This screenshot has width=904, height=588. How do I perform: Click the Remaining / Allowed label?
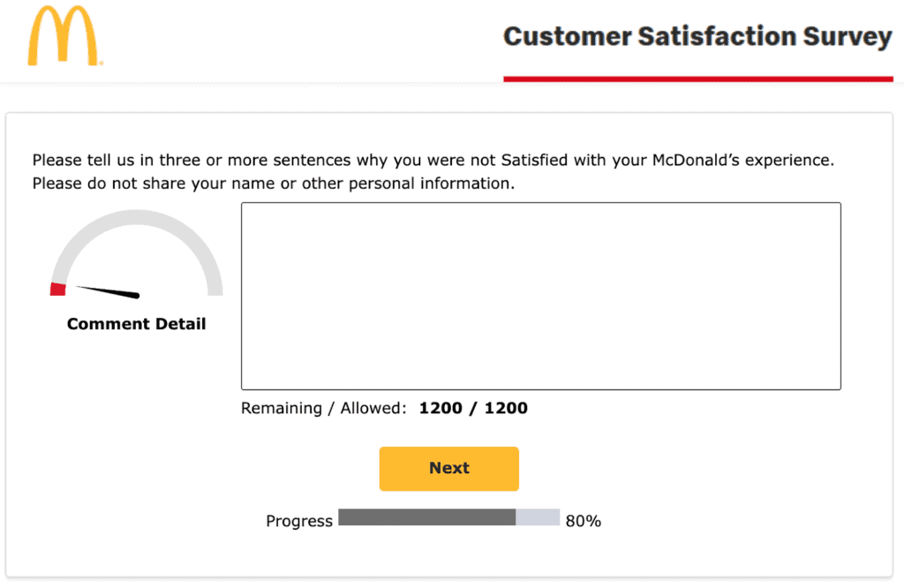(x=324, y=409)
